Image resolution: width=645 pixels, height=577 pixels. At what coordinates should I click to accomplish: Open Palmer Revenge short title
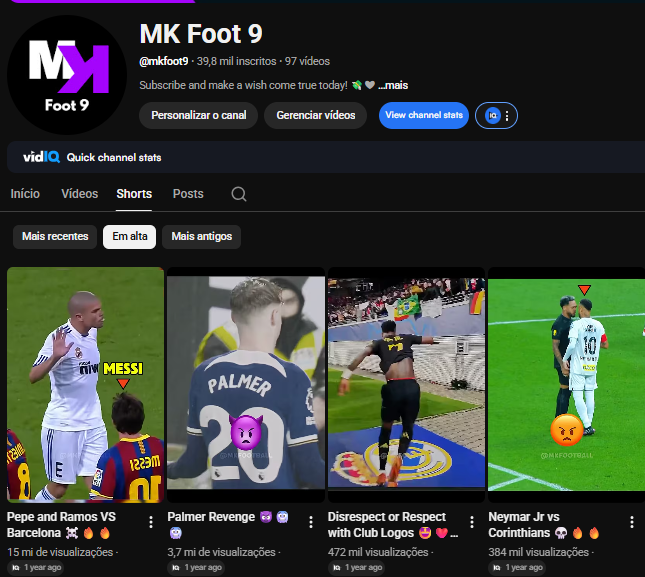(x=228, y=525)
